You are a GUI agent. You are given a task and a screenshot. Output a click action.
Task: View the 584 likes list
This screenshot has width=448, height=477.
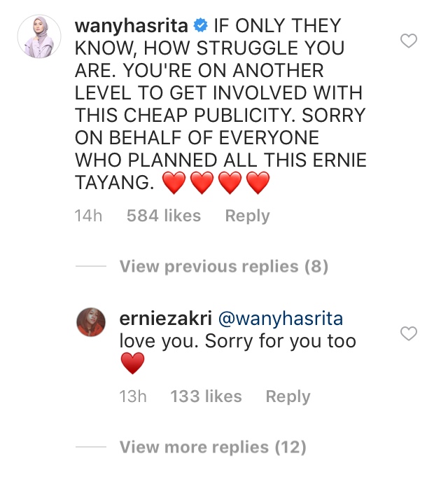(164, 216)
